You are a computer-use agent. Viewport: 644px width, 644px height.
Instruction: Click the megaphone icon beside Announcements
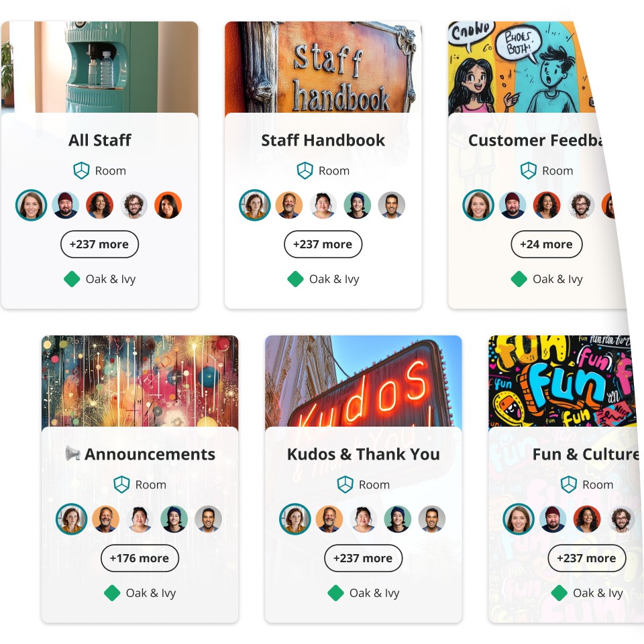point(72,453)
